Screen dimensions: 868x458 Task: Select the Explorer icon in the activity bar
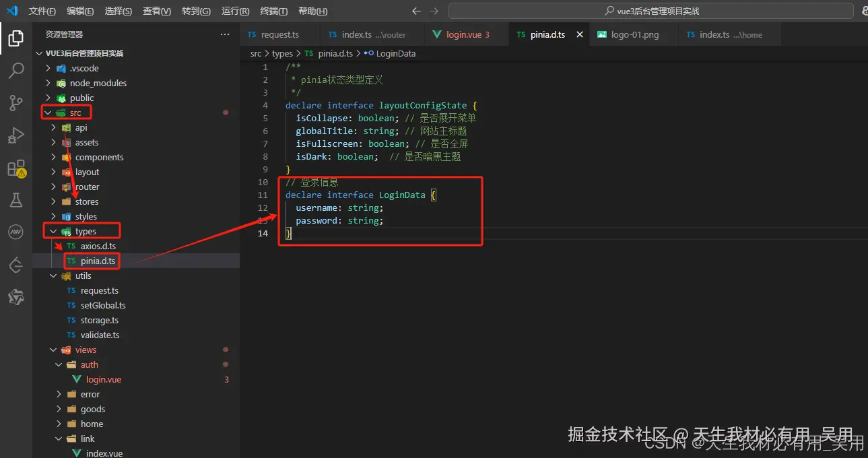(16, 38)
